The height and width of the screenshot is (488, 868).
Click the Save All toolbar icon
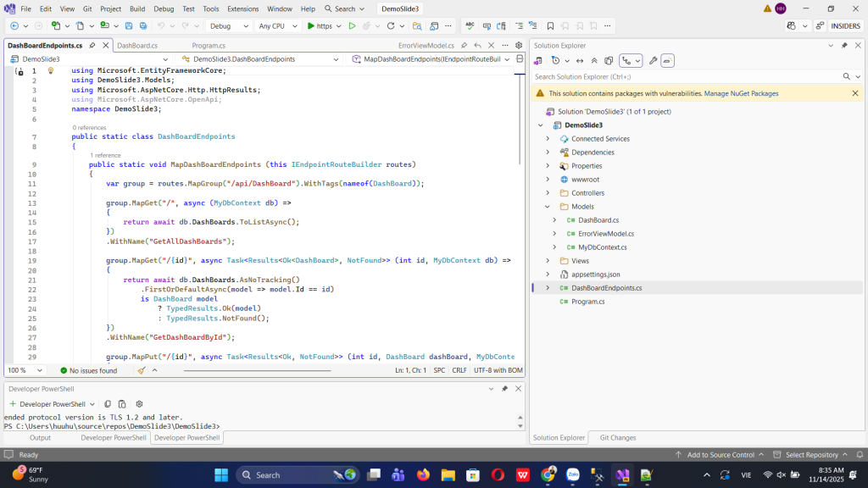pyautogui.click(x=142, y=26)
